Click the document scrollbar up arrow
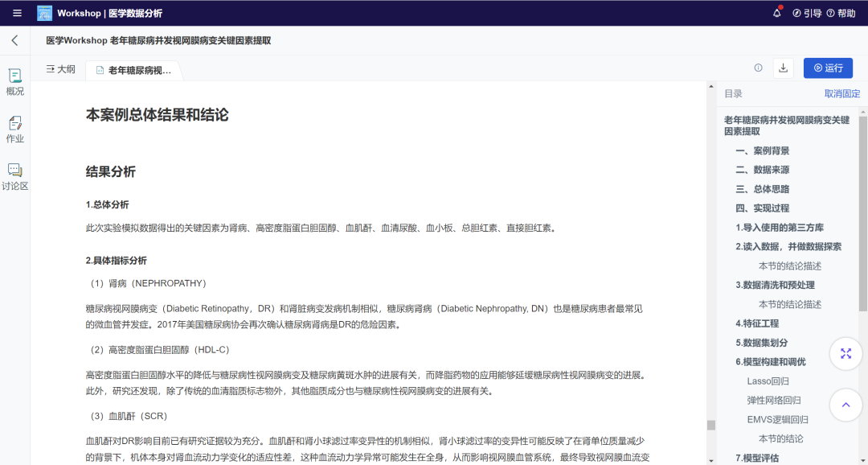This screenshot has width=868, height=465. coord(711,86)
